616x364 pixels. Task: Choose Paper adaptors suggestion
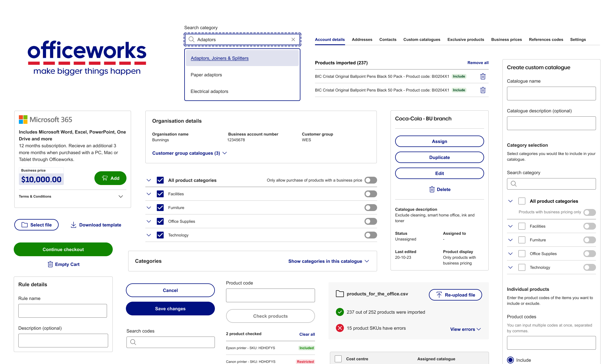(242, 75)
